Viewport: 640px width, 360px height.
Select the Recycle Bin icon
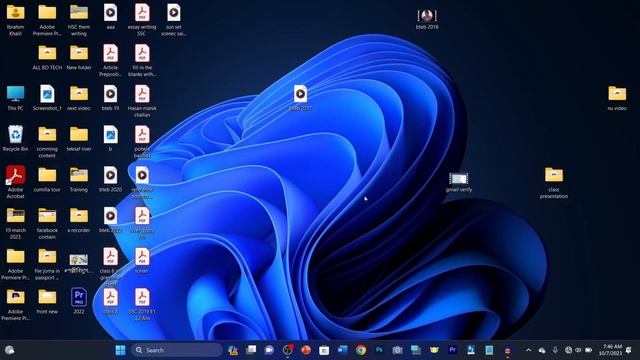tap(16, 139)
